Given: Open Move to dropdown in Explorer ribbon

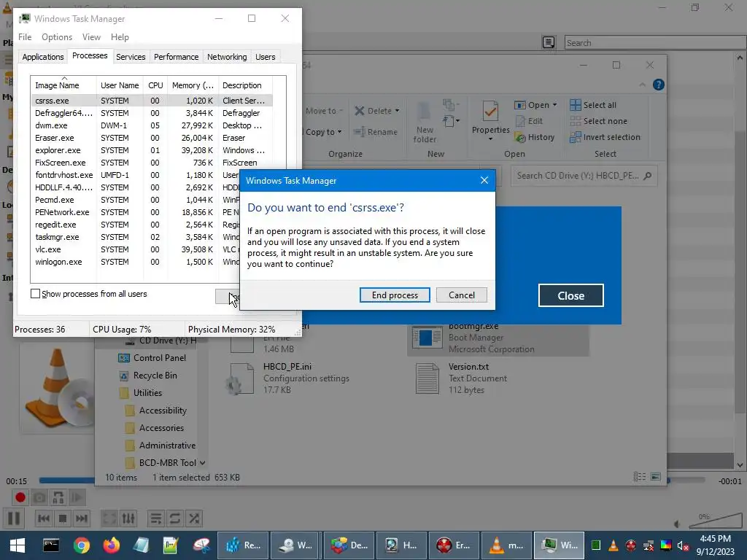Looking at the screenshot, I should (x=323, y=111).
